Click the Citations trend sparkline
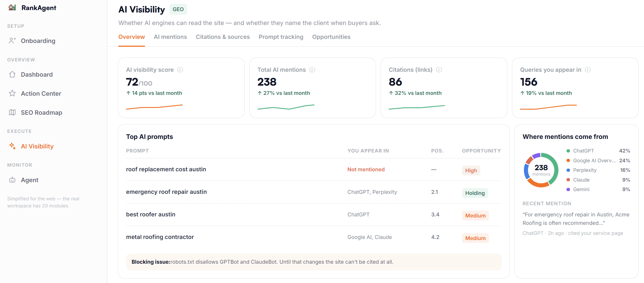The image size is (644, 283). coord(417,107)
